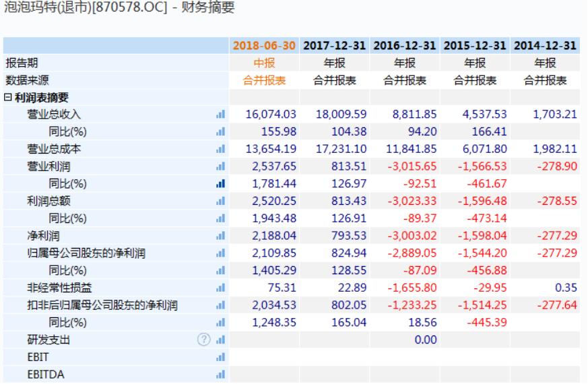Image resolution: width=588 pixels, height=384 pixels.
Task: Open chart icon for EBITDA row
Action: point(220,375)
